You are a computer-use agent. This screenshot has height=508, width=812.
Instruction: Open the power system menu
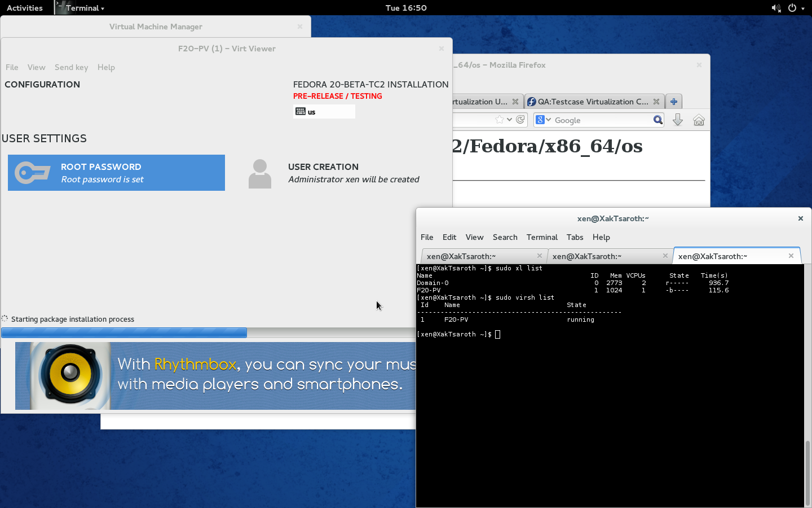click(795, 8)
